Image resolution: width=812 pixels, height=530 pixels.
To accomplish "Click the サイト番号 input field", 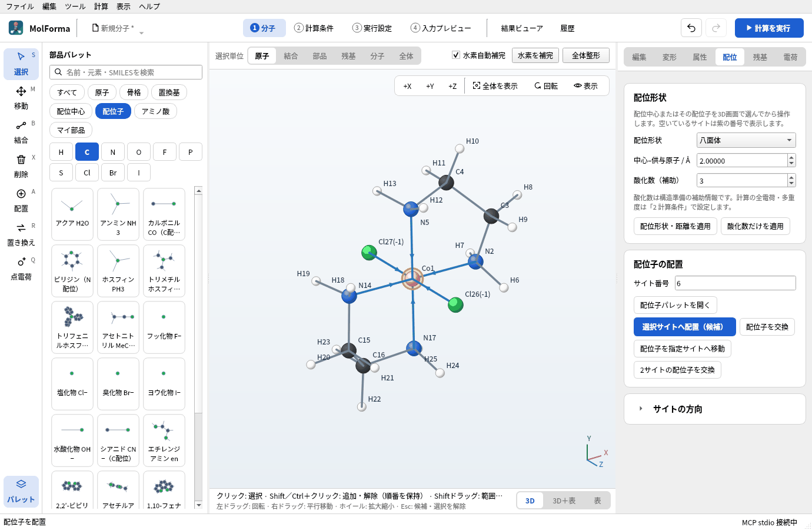I will coord(736,283).
